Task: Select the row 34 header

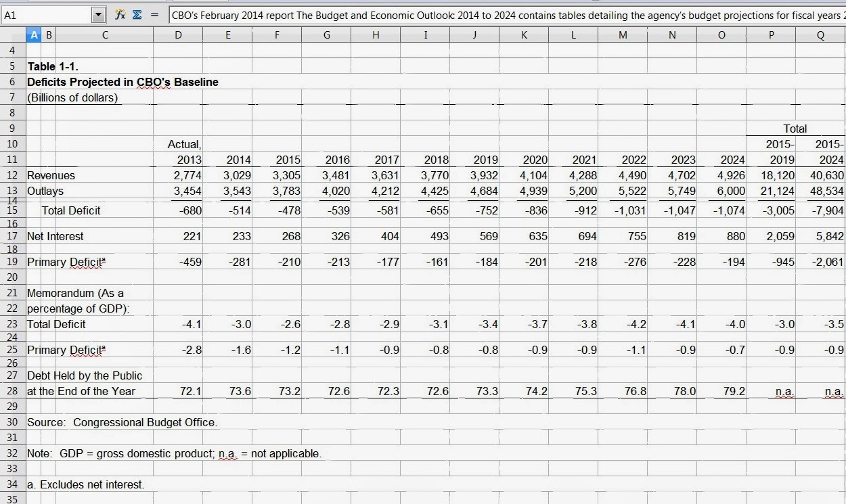Action: pyautogui.click(x=13, y=484)
